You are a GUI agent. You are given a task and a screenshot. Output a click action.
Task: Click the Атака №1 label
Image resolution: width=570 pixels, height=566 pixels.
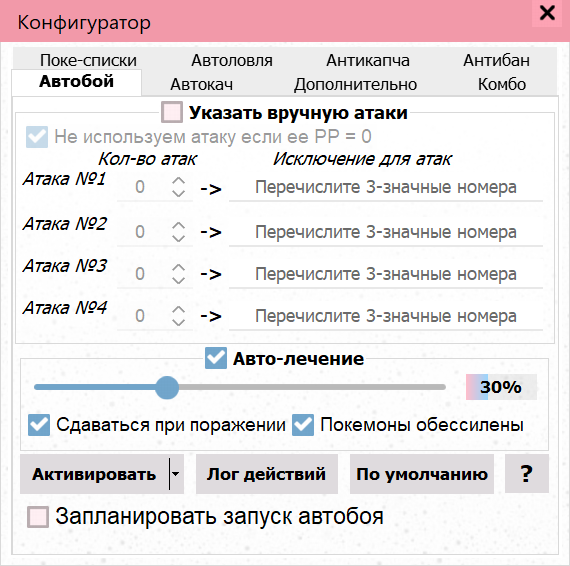64,178
